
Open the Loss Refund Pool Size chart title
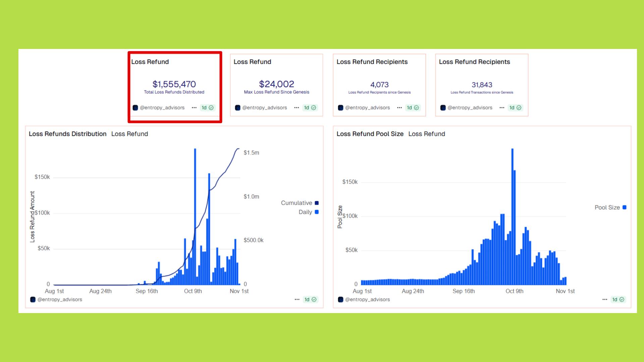point(370,134)
